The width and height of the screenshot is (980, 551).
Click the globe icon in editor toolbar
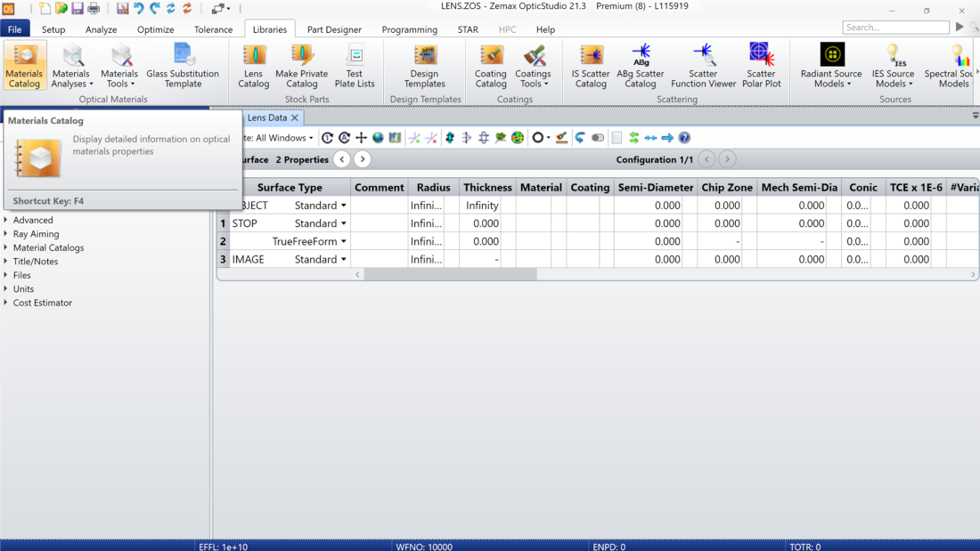[378, 137]
